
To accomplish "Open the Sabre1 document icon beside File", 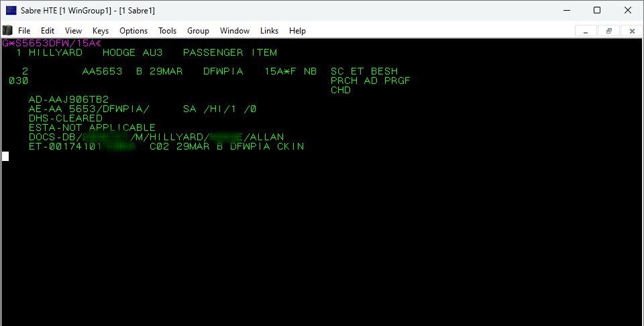I will (x=7, y=31).
